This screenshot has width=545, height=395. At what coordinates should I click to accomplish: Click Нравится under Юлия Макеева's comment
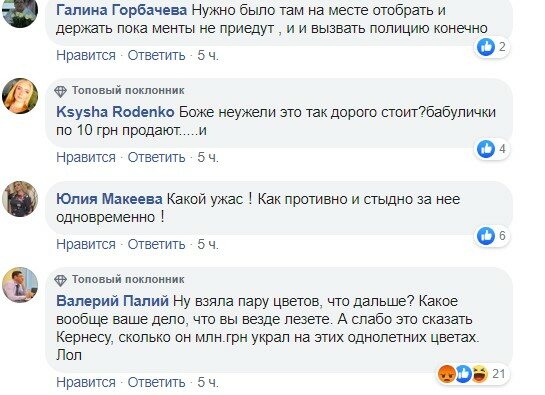coord(86,244)
